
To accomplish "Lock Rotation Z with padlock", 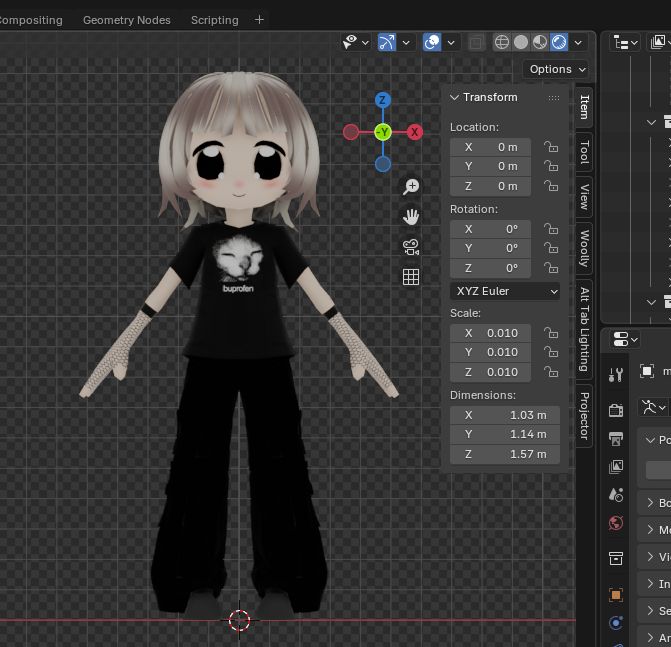I will click(551, 268).
